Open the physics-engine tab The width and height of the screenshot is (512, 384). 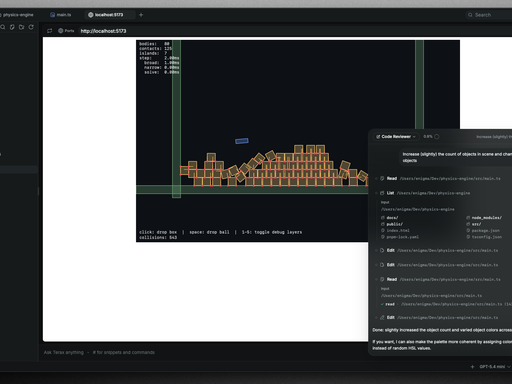pos(17,15)
